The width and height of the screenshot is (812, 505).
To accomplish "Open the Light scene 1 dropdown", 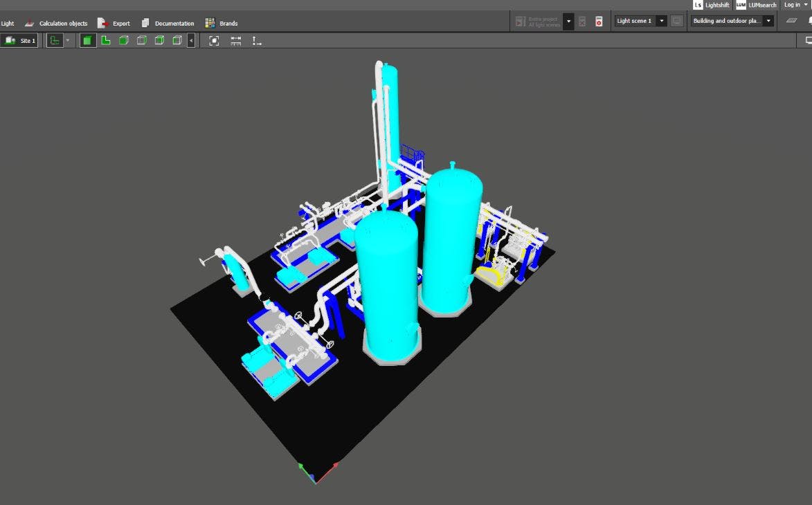I will point(662,21).
